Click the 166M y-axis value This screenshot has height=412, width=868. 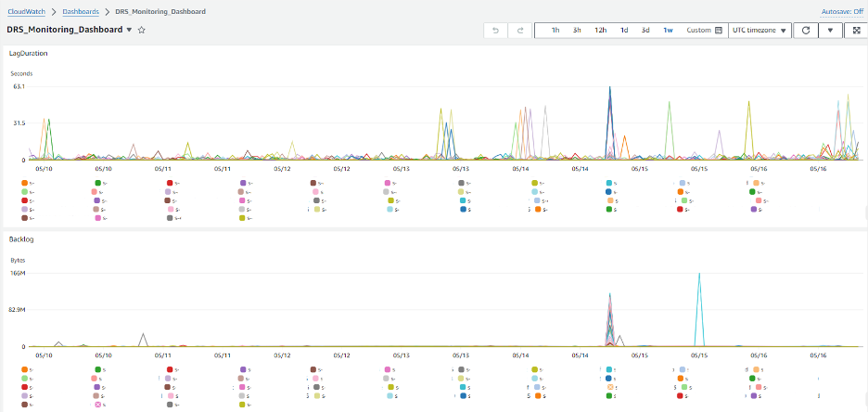(x=19, y=273)
